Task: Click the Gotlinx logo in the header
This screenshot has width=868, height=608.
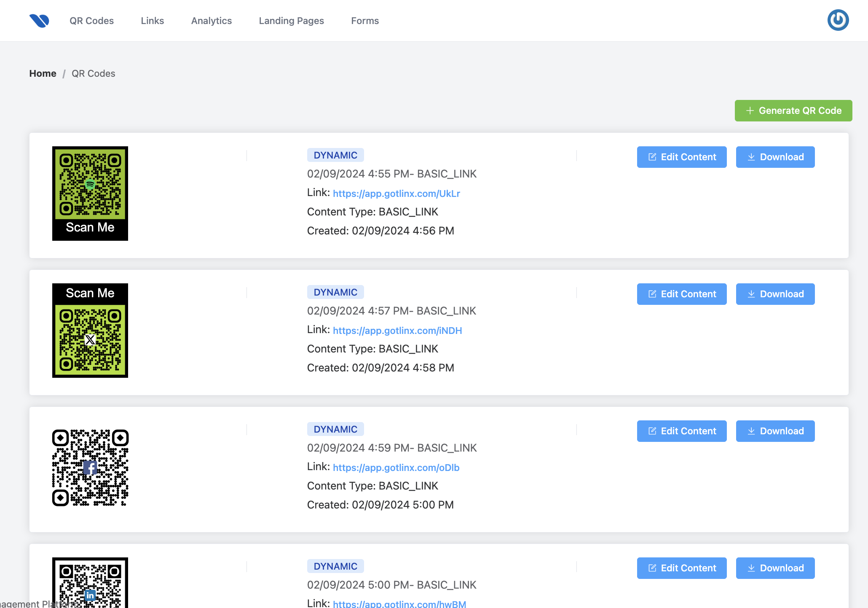Action: click(39, 21)
